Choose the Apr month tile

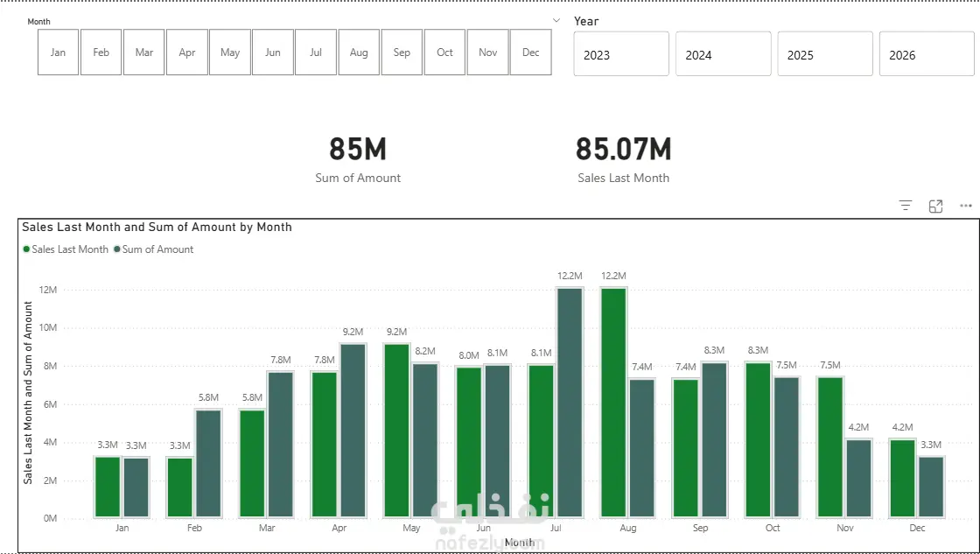(x=187, y=53)
